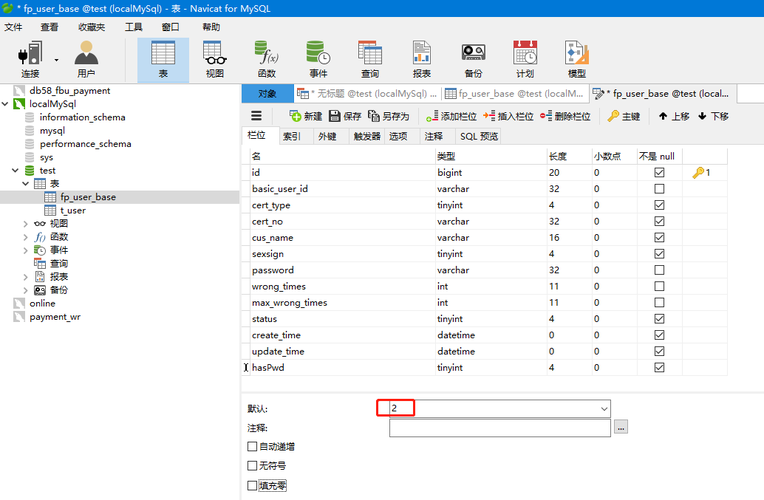Enable 无符号 (unsigned) checkbox

252,466
